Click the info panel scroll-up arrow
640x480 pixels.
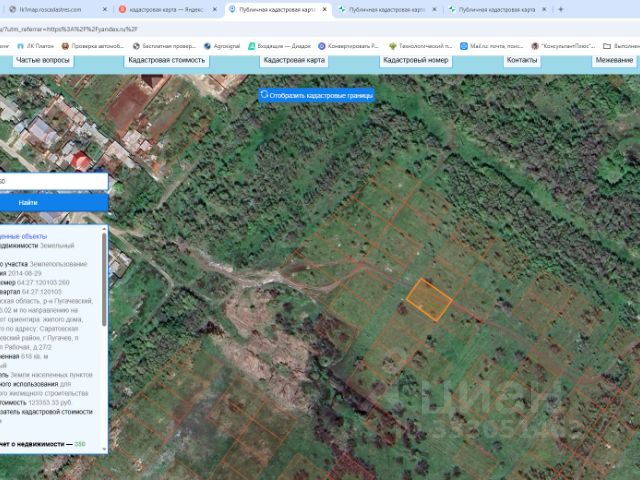click(x=104, y=229)
